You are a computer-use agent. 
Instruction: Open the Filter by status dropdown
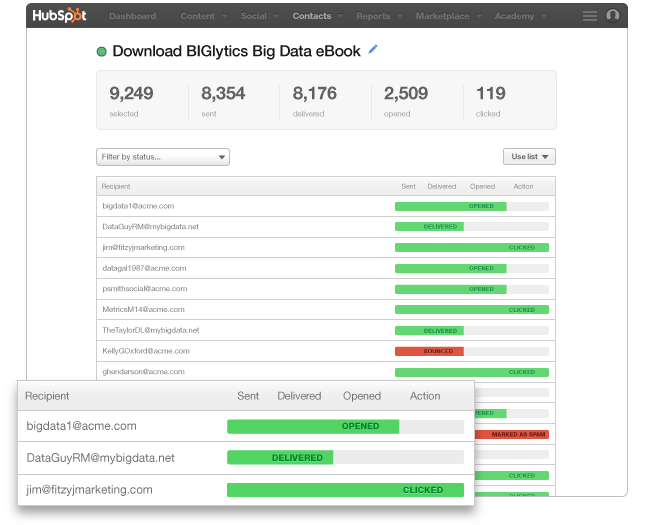[x=163, y=157]
